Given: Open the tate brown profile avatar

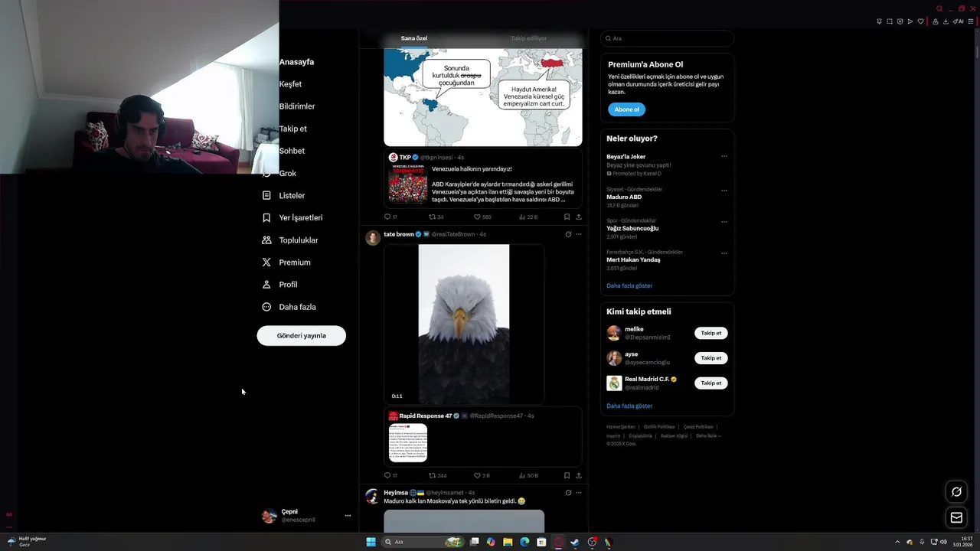Looking at the screenshot, I should [373, 237].
